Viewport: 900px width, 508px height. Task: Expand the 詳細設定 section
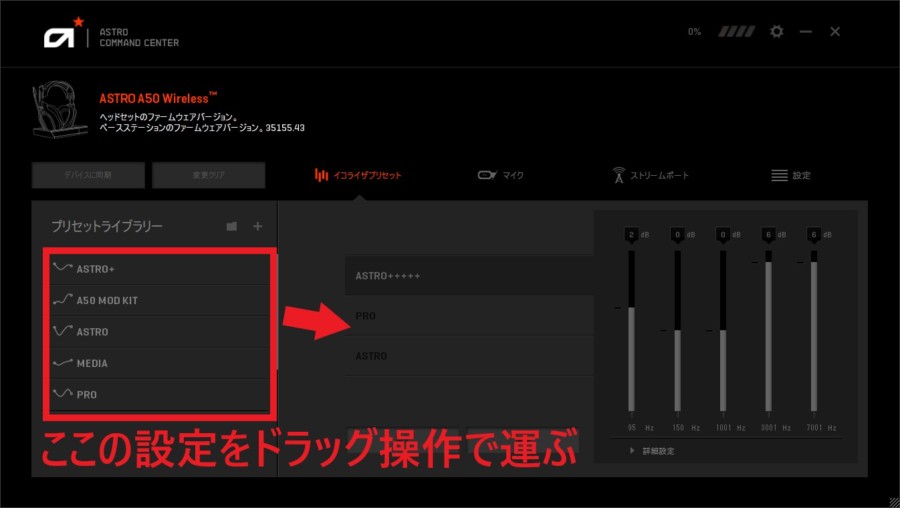pyautogui.click(x=652, y=451)
